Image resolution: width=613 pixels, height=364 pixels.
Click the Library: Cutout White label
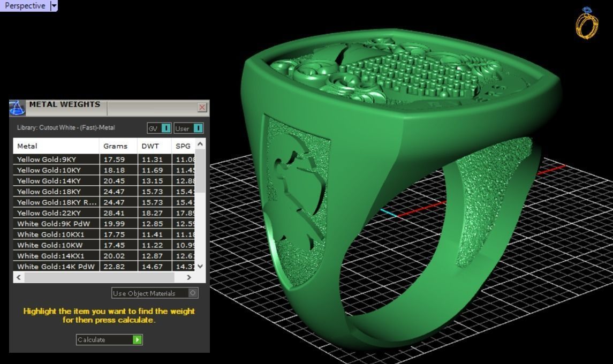(x=66, y=127)
